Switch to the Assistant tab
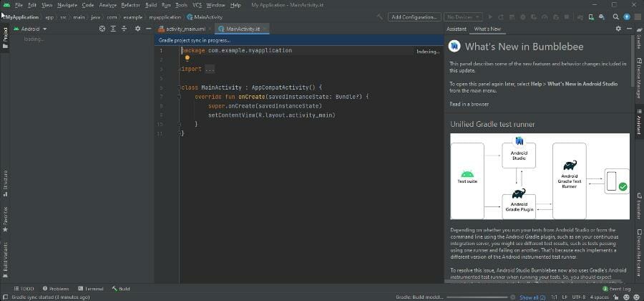Screen dimensions: 644x301 (x=457, y=29)
